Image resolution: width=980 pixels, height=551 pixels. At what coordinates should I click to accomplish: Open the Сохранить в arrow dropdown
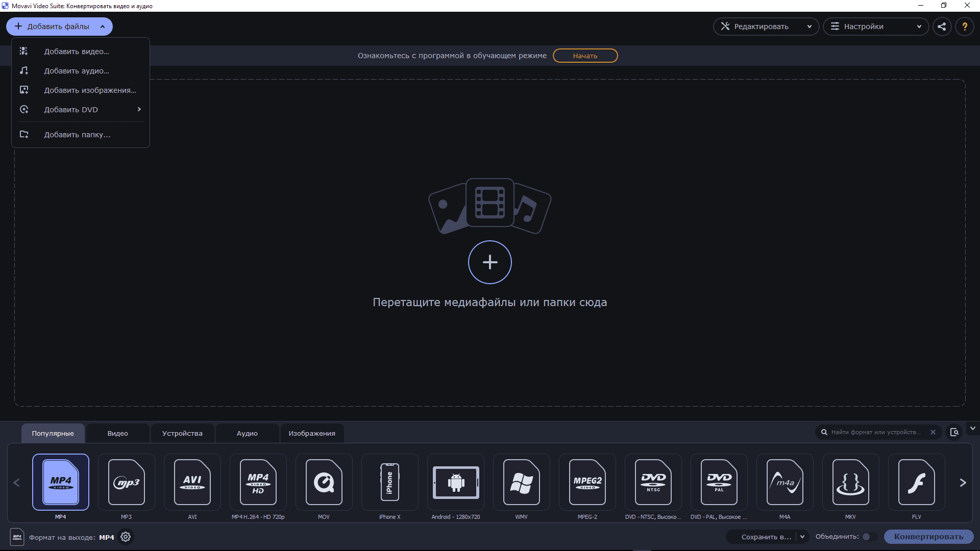tap(802, 537)
